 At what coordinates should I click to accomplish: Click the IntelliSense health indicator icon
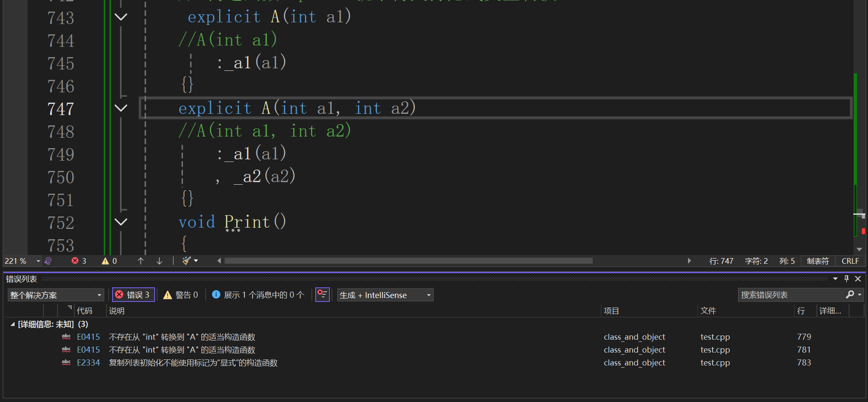(48, 261)
